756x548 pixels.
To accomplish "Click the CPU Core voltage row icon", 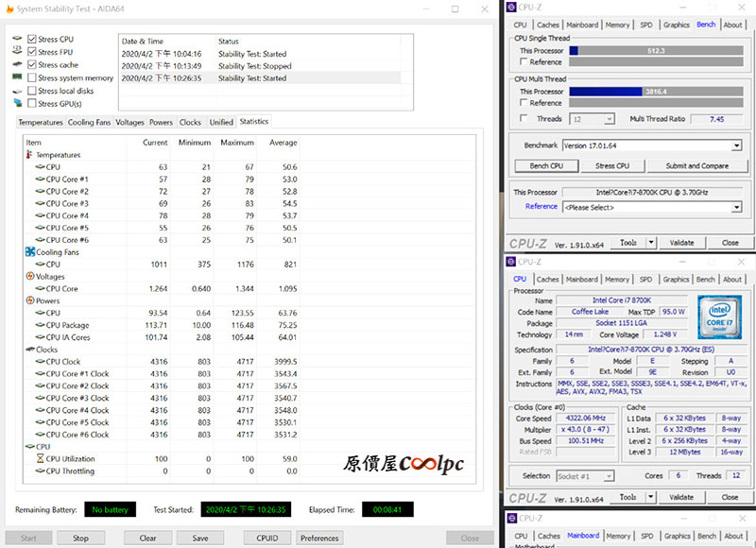I will click(x=40, y=288).
